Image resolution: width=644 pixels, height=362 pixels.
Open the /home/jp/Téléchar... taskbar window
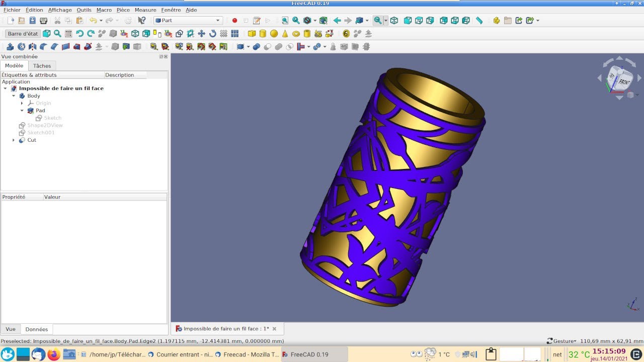pos(113,354)
